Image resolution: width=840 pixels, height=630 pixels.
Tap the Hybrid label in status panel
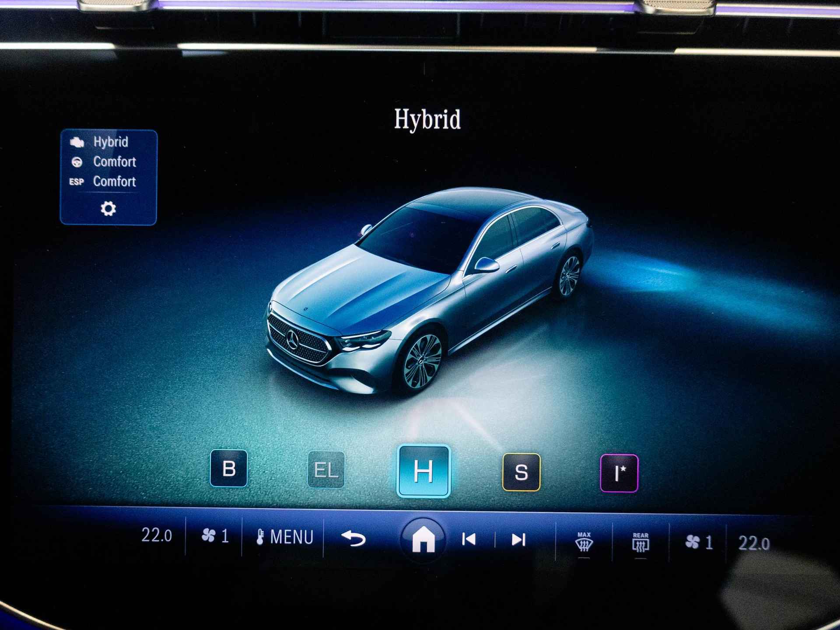point(111,142)
